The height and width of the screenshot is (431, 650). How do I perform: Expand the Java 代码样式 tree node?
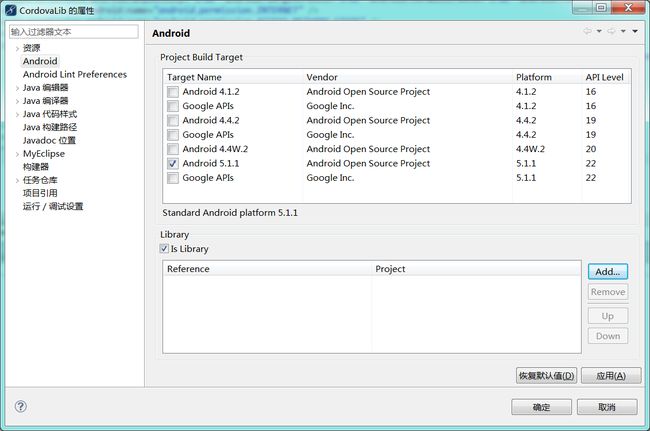click(17, 114)
